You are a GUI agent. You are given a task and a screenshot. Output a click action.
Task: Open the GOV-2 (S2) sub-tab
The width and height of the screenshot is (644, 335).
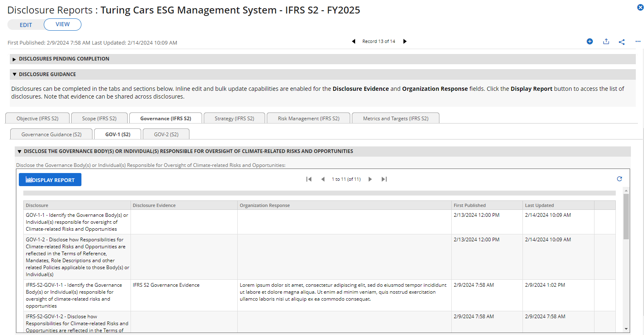[166, 134]
